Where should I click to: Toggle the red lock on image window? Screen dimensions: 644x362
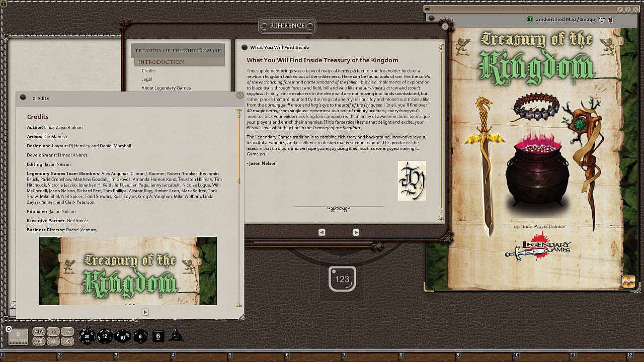(x=610, y=20)
